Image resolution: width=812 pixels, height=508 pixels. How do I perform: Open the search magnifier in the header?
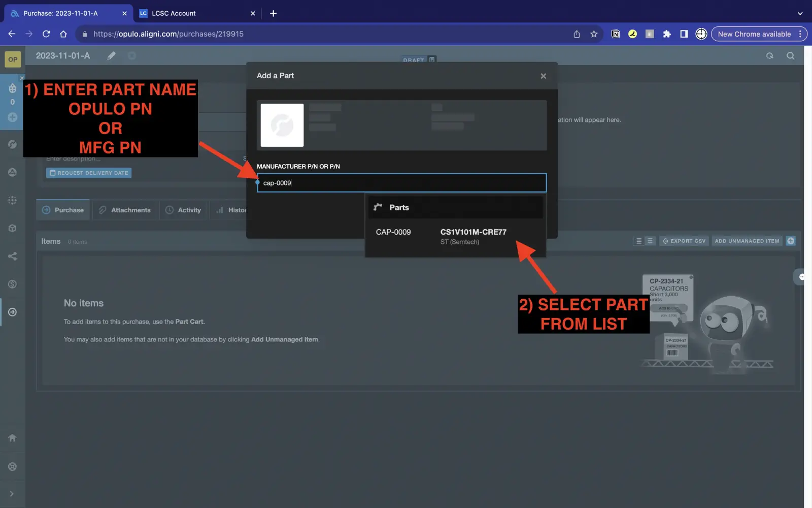(x=790, y=56)
